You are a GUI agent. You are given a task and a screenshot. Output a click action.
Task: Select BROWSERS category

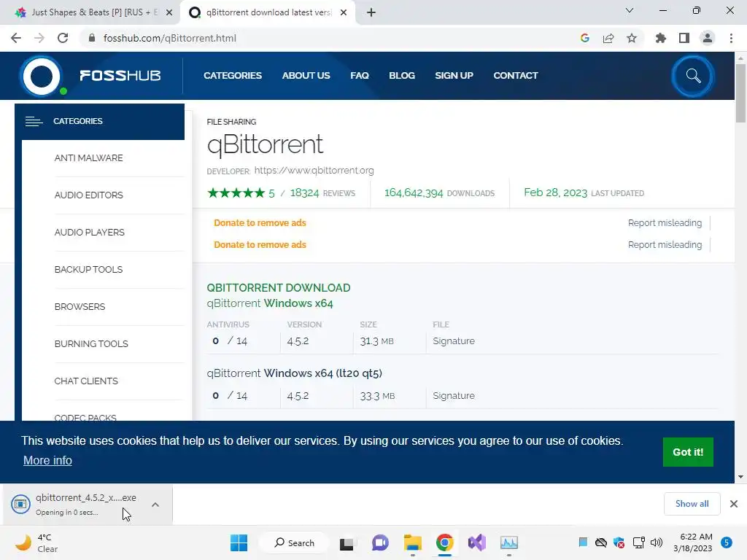pyautogui.click(x=80, y=306)
